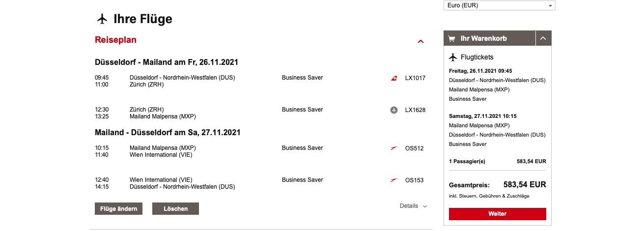Viewport: 644px width, 231px height.
Task: Click the Gesamtpreis 583,54 EUR amount
Action: tap(524, 185)
